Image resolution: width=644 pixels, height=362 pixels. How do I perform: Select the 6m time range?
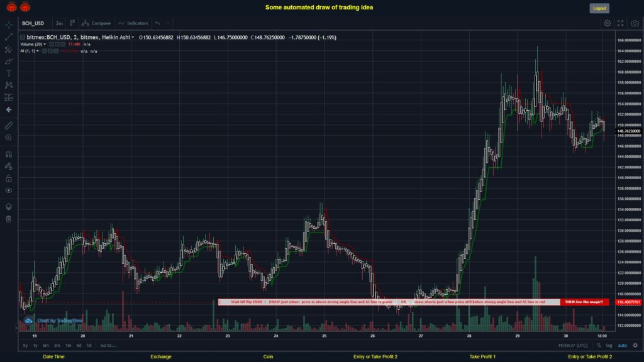[x=45, y=346]
